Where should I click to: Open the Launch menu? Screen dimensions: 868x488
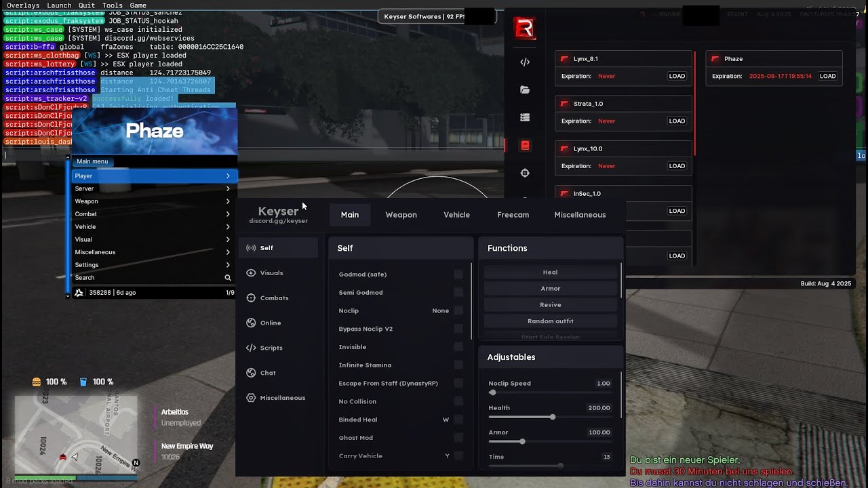click(x=59, y=5)
